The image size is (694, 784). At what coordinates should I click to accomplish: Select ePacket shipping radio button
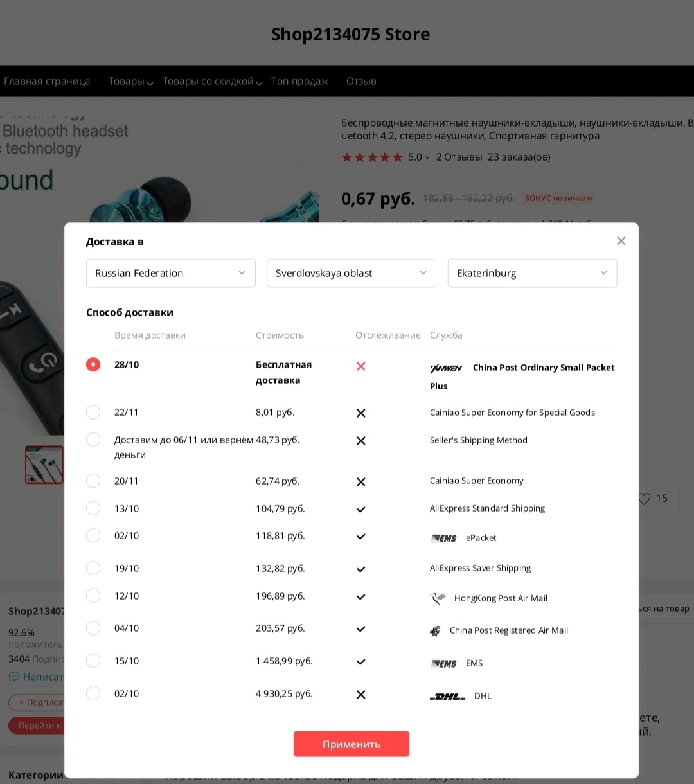click(93, 535)
